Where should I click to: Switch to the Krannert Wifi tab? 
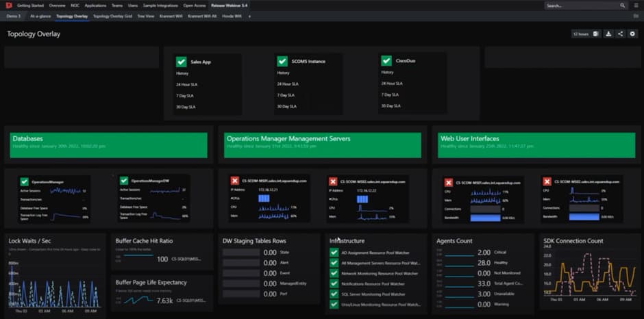171,16
